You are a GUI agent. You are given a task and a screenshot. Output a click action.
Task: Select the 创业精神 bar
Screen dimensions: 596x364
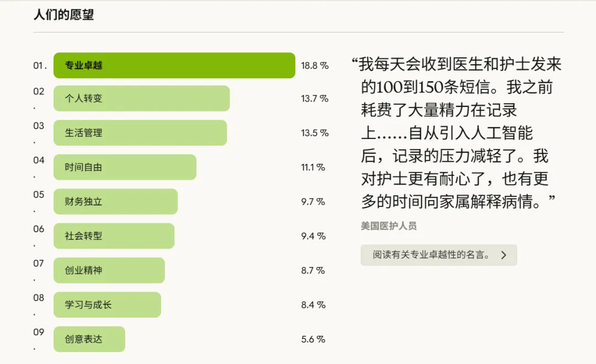click(109, 270)
